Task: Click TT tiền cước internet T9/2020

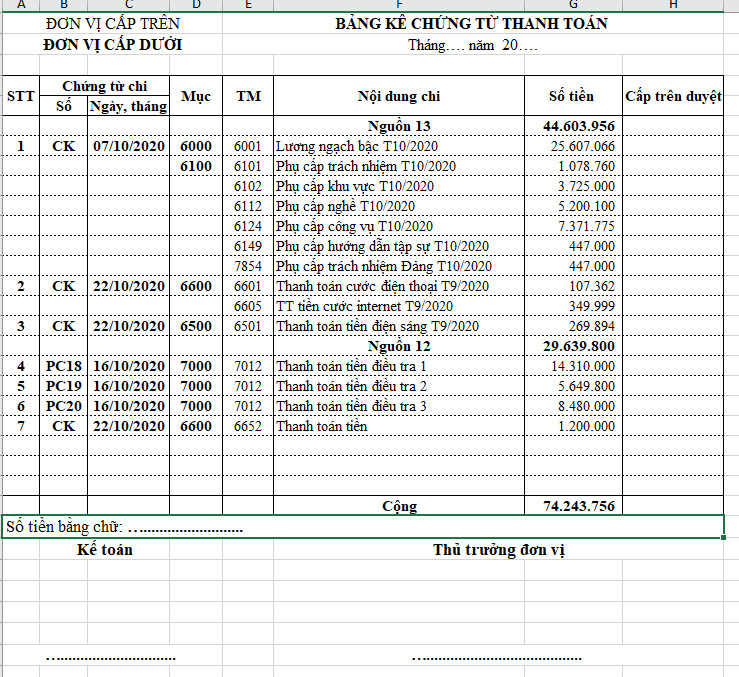Action: 399,306
